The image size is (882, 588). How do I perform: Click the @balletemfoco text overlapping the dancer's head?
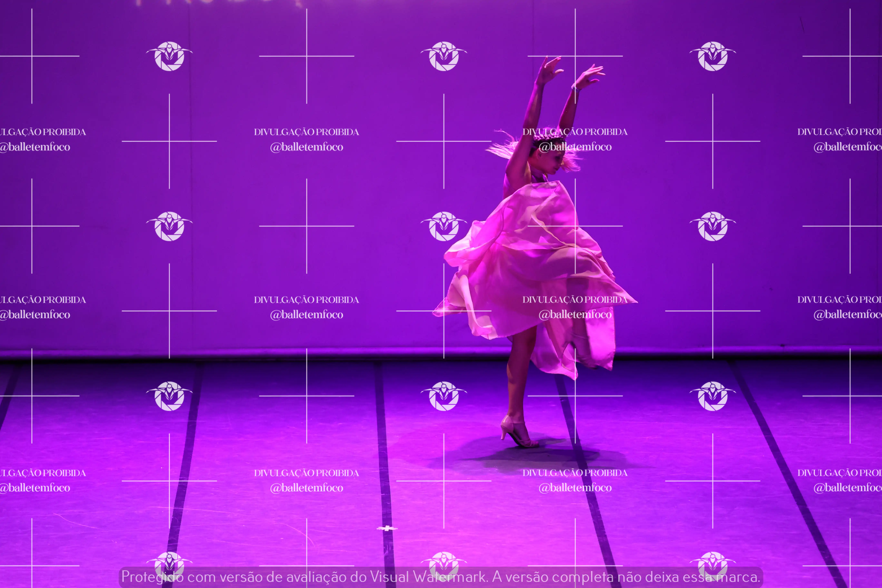pos(575,147)
